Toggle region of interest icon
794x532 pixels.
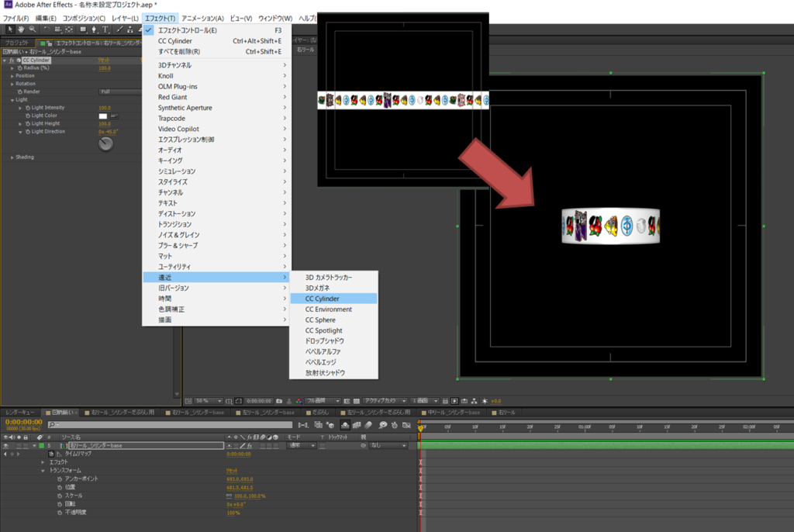click(347, 401)
